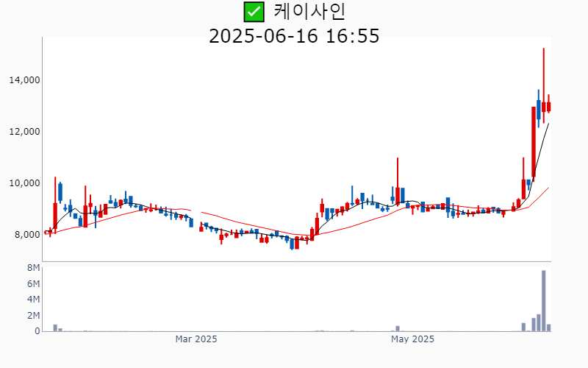This screenshot has width=588, height=368.
Task: Click the green checkmark icon beside title
Action: [254, 12]
